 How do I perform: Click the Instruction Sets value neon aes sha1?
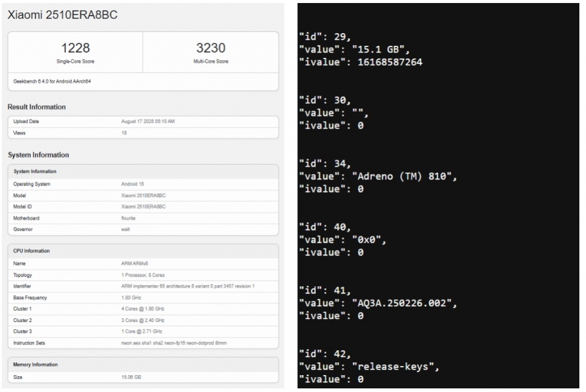coord(174,343)
